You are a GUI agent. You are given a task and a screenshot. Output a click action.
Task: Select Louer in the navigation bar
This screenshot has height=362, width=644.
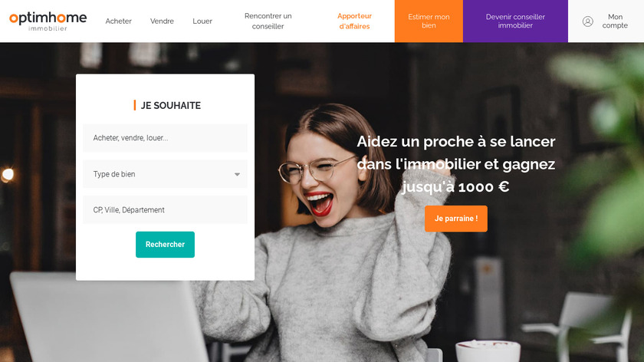[202, 21]
